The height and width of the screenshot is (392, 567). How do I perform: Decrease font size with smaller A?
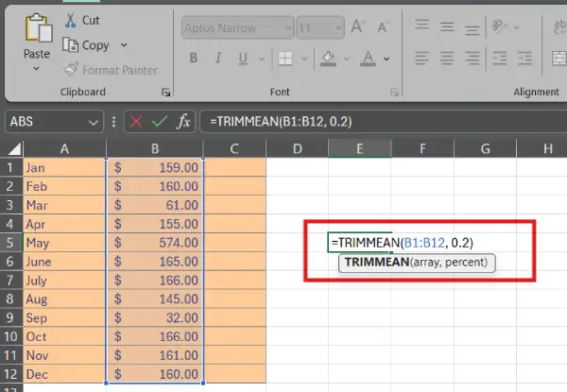383,27
